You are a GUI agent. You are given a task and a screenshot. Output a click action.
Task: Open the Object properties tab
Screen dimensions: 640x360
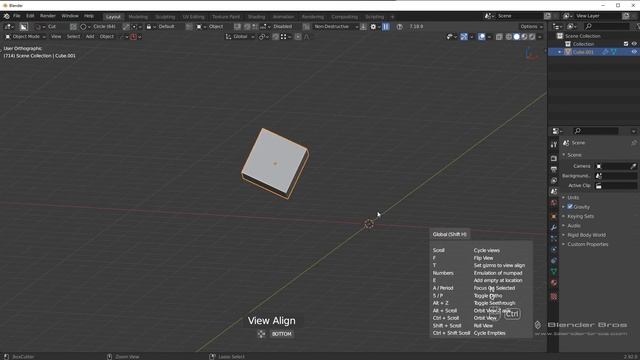[x=553, y=216]
